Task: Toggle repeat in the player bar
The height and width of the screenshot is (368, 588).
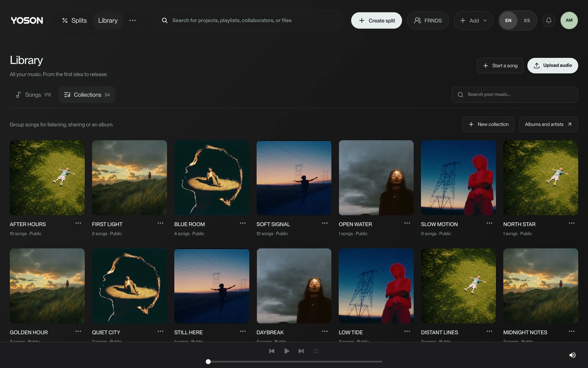Action: pyautogui.click(x=316, y=351)
